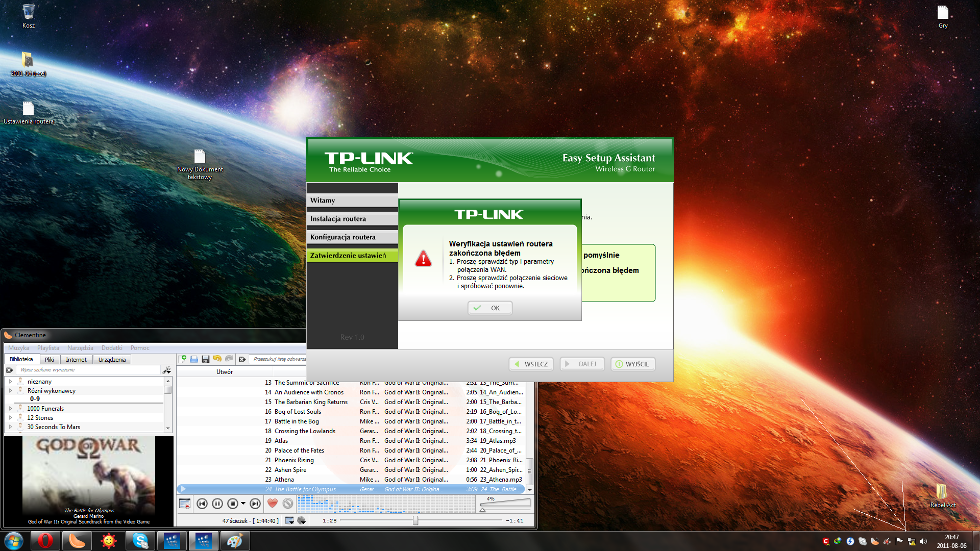
Task: Click the volume speaker tray icon
Action: pyautogui.click(x=923, y=541)
